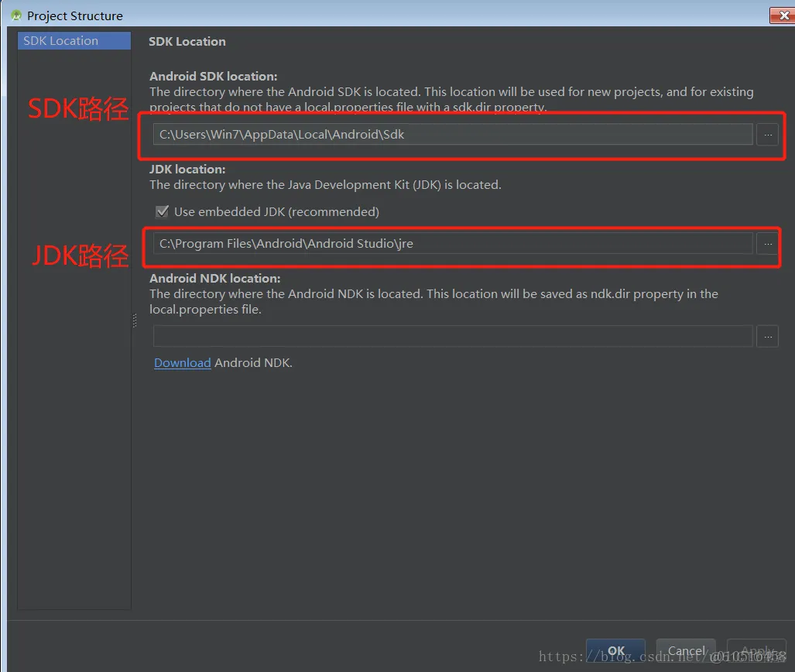Click the Android SDK location path field
The height and width of the screenshot is (672, 795).
coord(453,135)
